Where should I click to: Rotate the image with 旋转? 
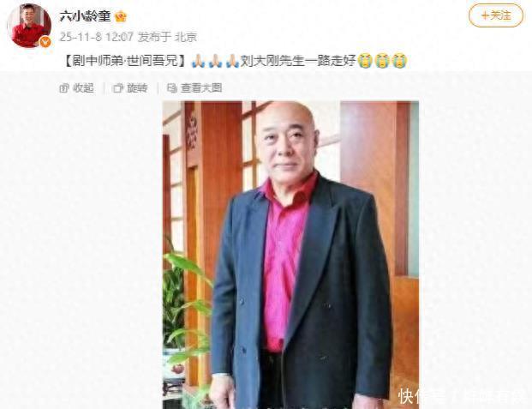[x=130, y=88]
